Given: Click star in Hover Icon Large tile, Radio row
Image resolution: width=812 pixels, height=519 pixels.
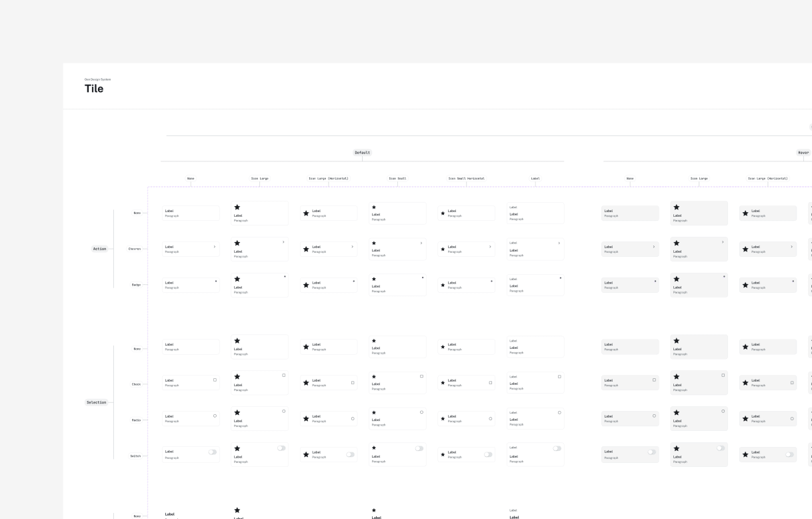Looking at the screenshot, I should tap(677, 413).
